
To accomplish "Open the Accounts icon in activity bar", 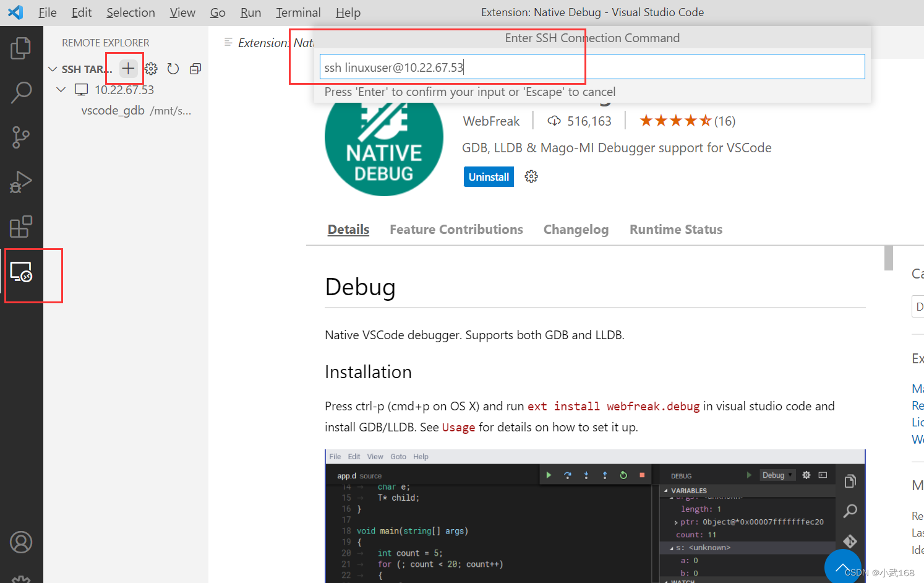I will 21,542.
